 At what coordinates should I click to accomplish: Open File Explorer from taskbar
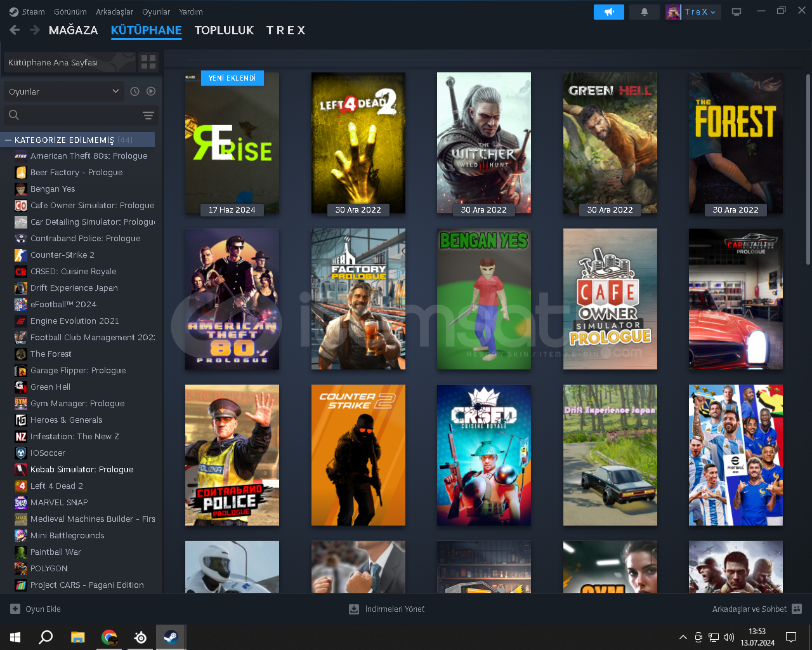[77, 637]
